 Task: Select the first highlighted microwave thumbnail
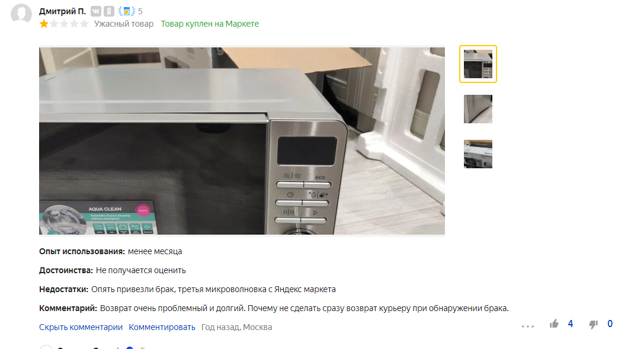click(x=478, y=64)
